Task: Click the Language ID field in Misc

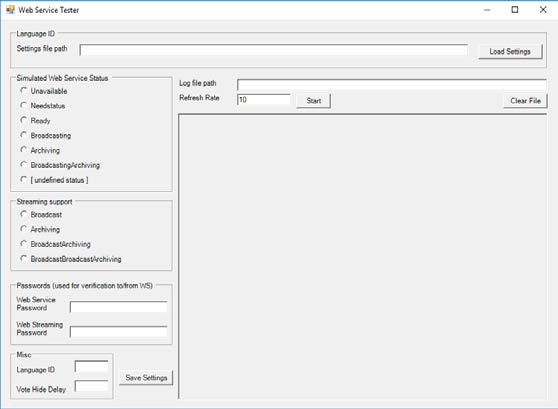Action: [91, 366]
